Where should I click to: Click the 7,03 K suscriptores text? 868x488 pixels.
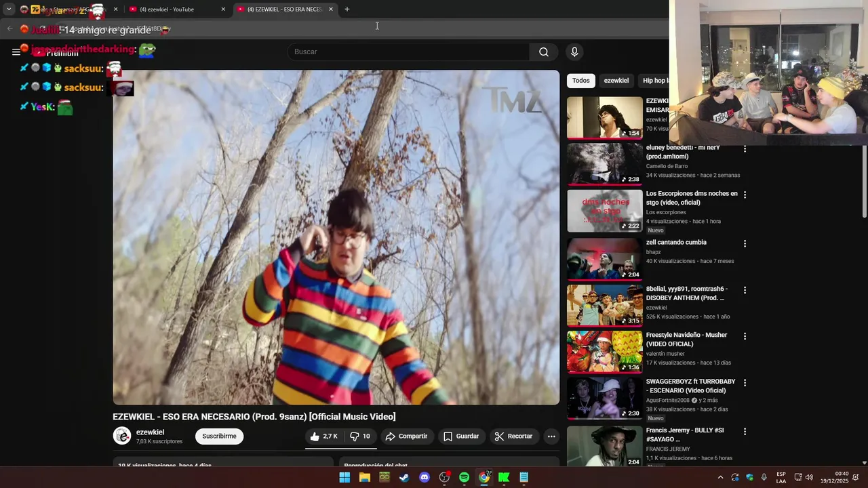[159, 442]
